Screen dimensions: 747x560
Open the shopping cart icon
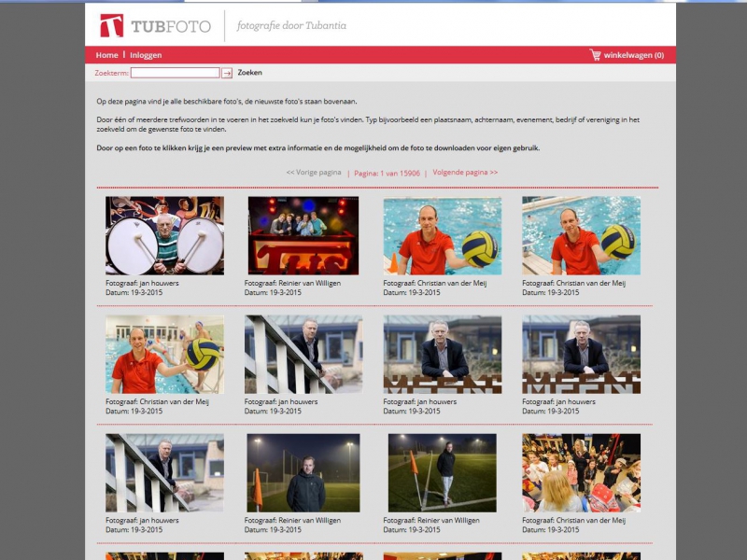point(595,55)
